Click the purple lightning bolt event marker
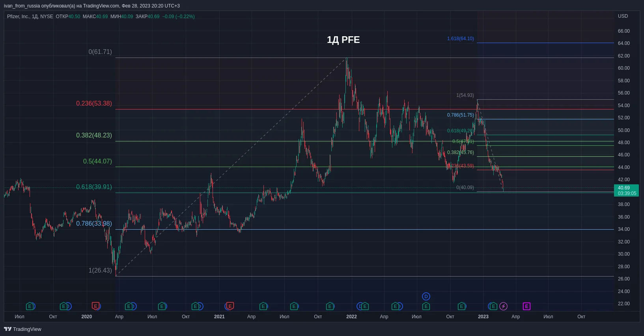The image size is (644, 336). coord(503,306)
